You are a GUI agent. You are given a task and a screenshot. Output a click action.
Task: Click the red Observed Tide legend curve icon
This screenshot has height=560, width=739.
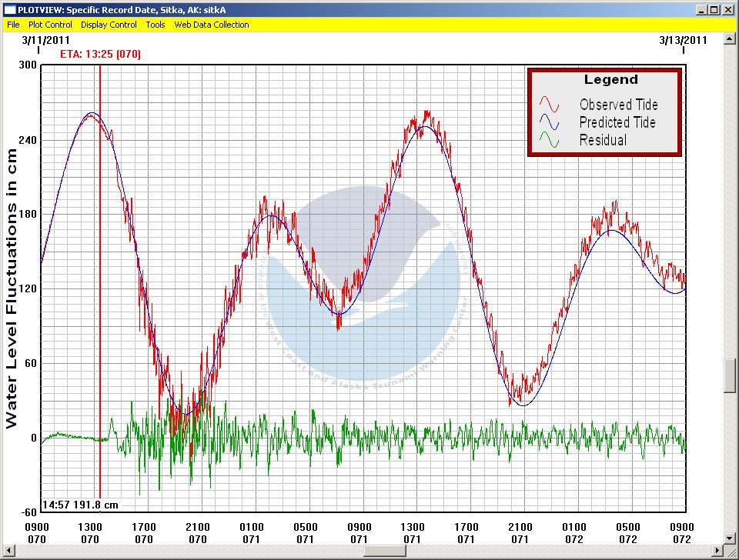click(x=551, y=105)
